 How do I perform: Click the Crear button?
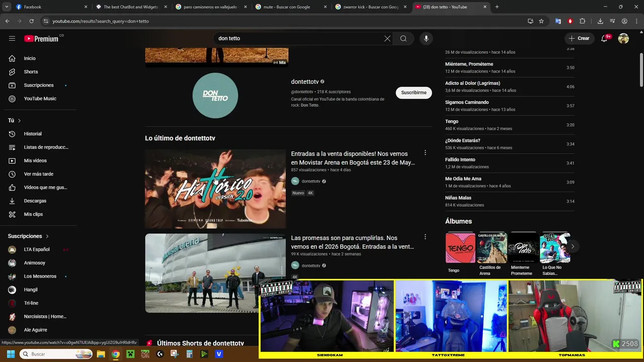pos(579,38)
